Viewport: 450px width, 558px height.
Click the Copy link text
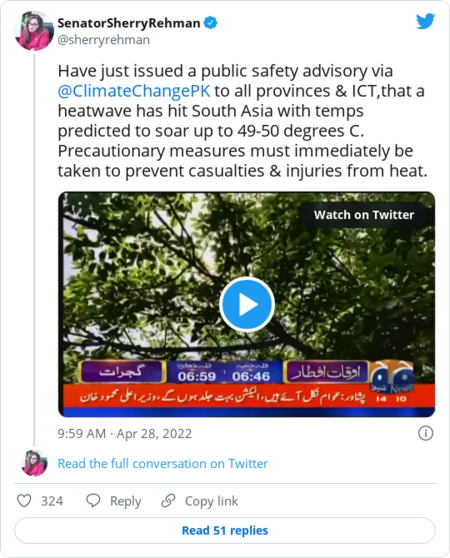click(211, 501)
